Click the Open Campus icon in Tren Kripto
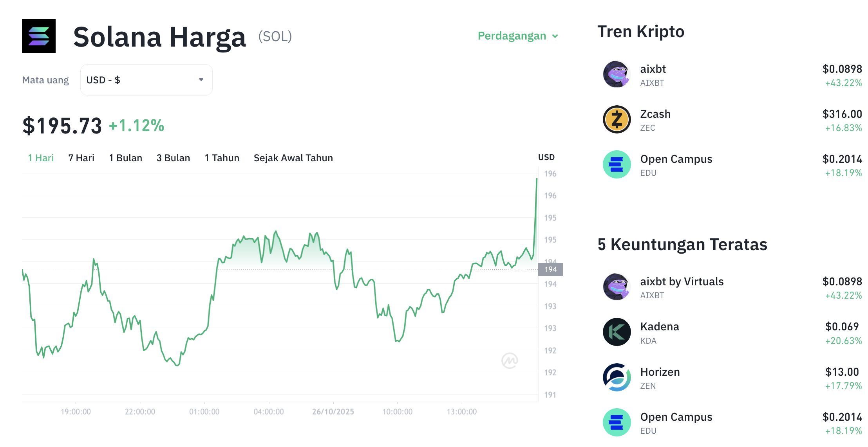This screenshot has height=447, width=868. point(617,164)
